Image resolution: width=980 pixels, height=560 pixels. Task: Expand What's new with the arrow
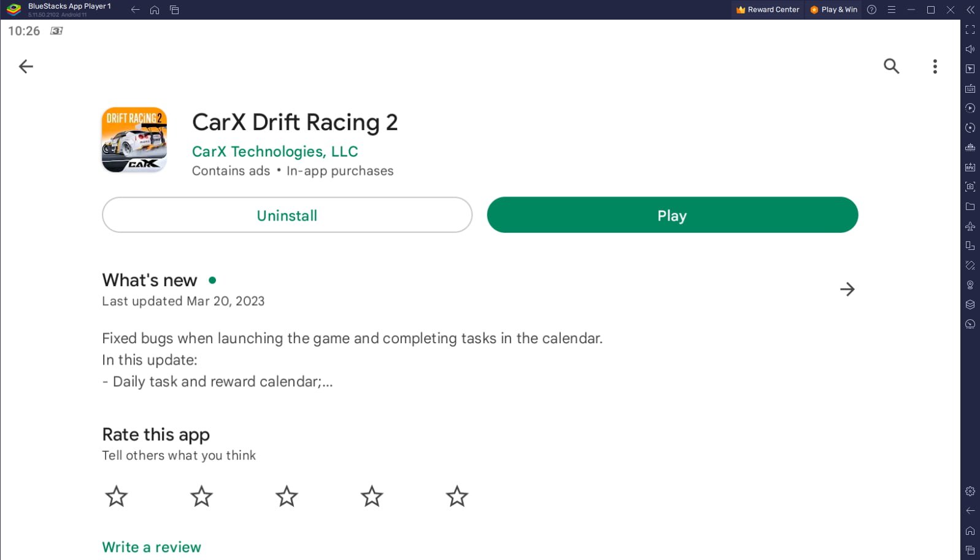click(x=847, y=289)
